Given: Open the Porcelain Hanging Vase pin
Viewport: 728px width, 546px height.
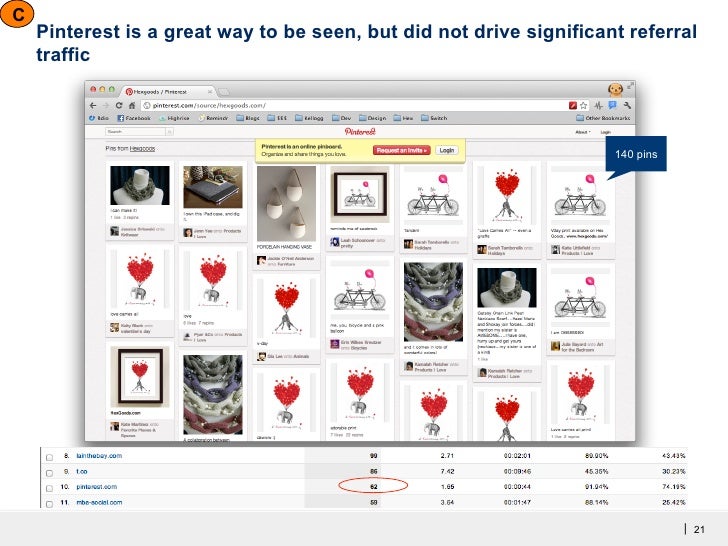Looking at the screenshot, I should tap(286, 204).
